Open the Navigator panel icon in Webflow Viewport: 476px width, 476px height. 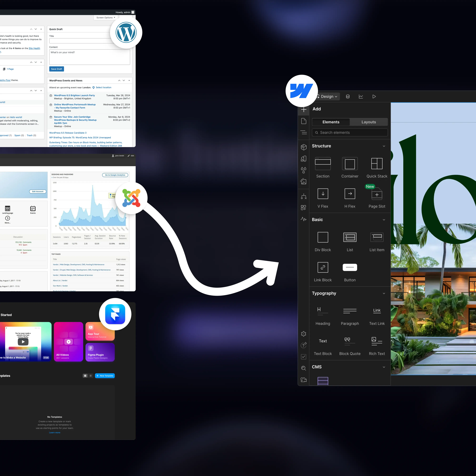304,132
